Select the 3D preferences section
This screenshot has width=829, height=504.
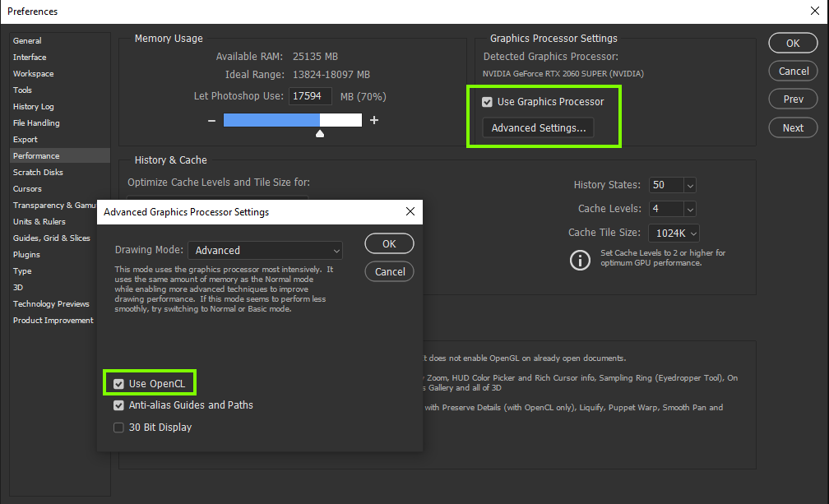point(21,287)
